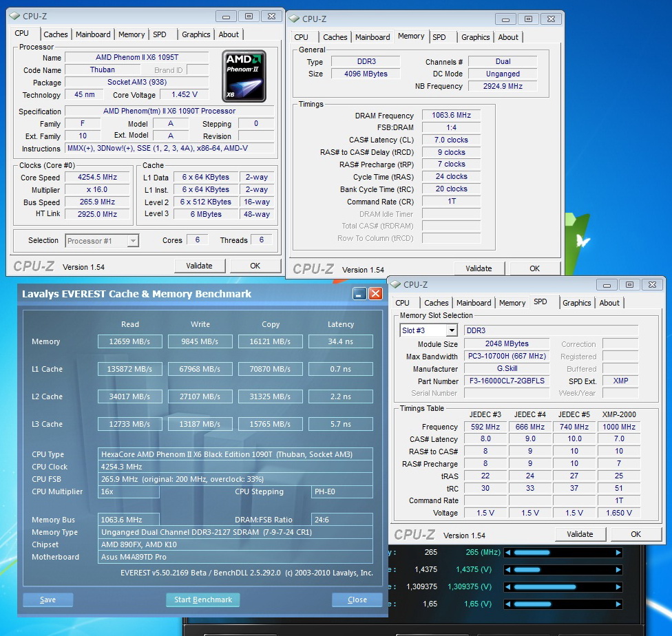
Task: Click the Specification AMD Phenom II X6 1090T text
Action: point(169,111)
